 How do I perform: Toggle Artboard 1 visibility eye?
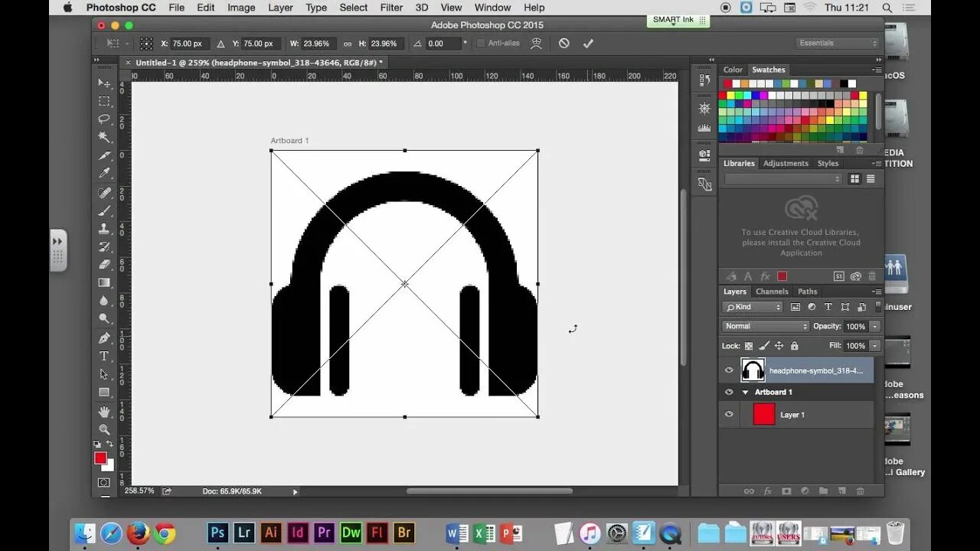(x=729, y=392)
